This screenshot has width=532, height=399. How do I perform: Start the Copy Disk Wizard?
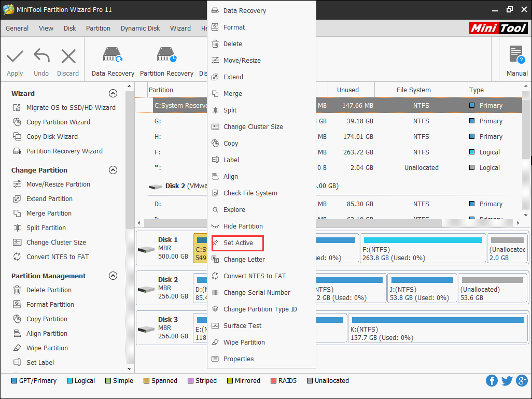[46, 137]
